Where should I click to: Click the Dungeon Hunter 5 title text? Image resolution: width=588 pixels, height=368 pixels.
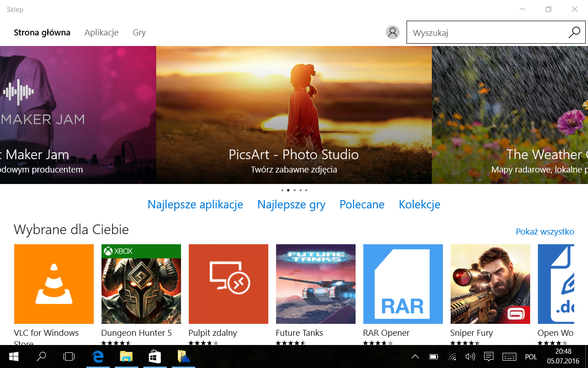[136, 333]
